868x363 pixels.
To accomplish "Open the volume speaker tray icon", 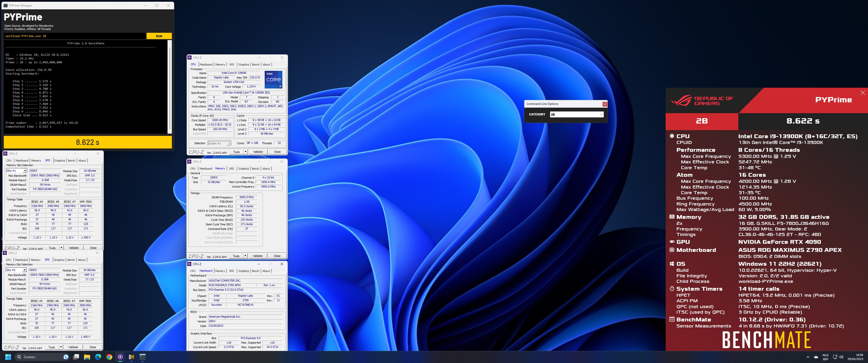I will pyautogui.click(x=841, y=357).
